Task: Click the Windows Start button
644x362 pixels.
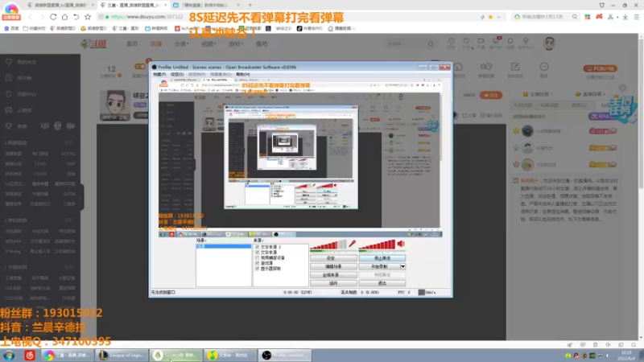Action: [x=9, y=355]
